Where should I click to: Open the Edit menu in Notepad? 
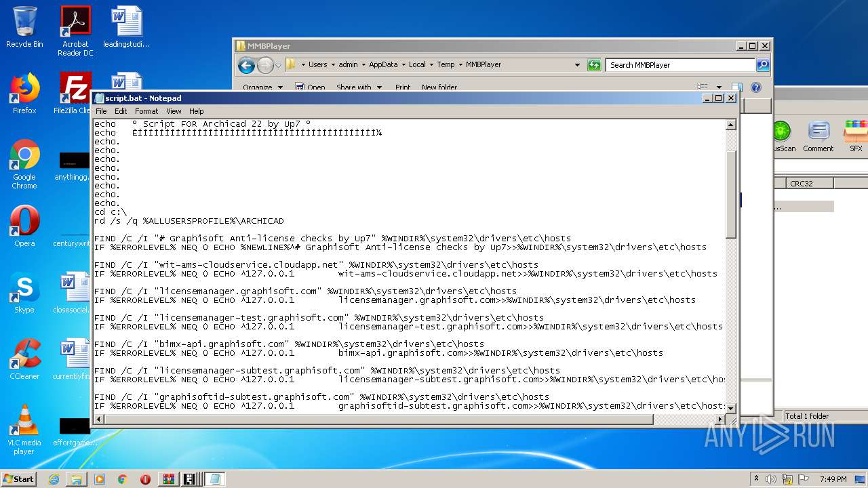pyautogui.click(x=121, y=111)
